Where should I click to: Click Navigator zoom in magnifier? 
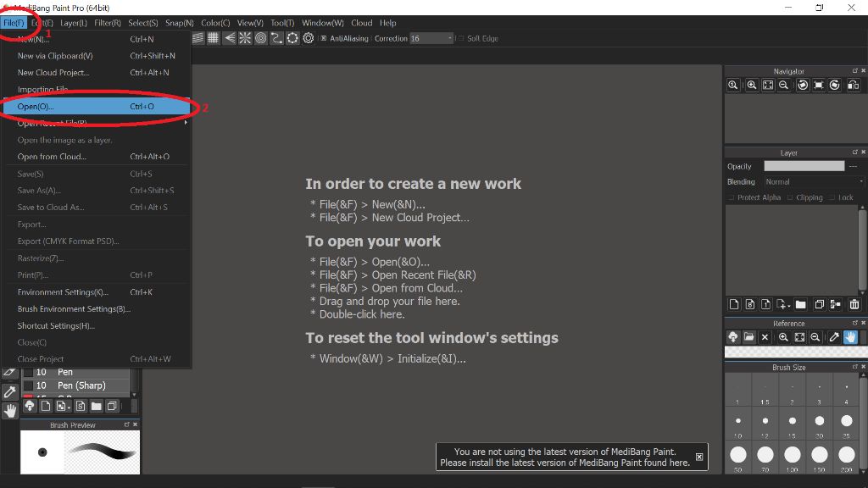pos(752,86)
